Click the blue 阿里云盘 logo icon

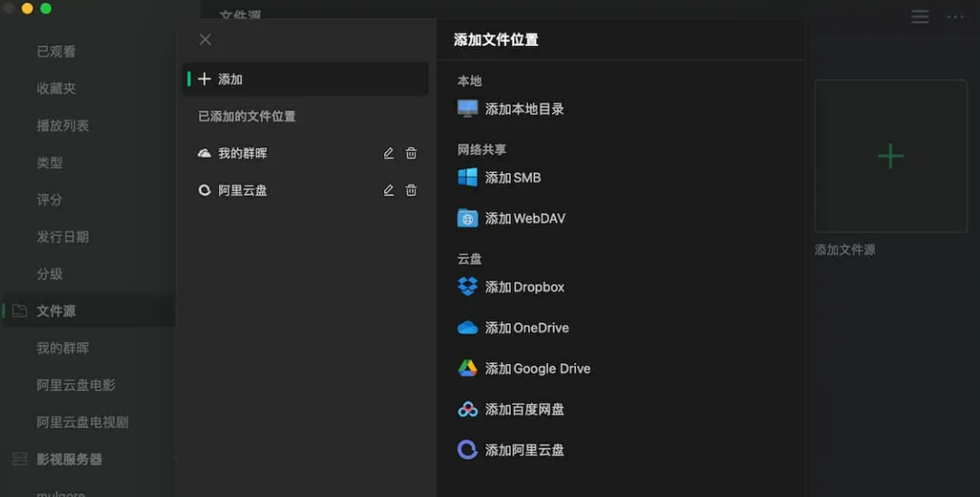(x=467, y=450)
